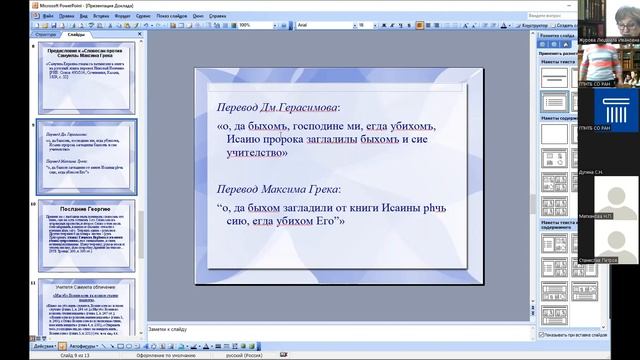Click the Paste clipboard icon

(x=127, y=25)
